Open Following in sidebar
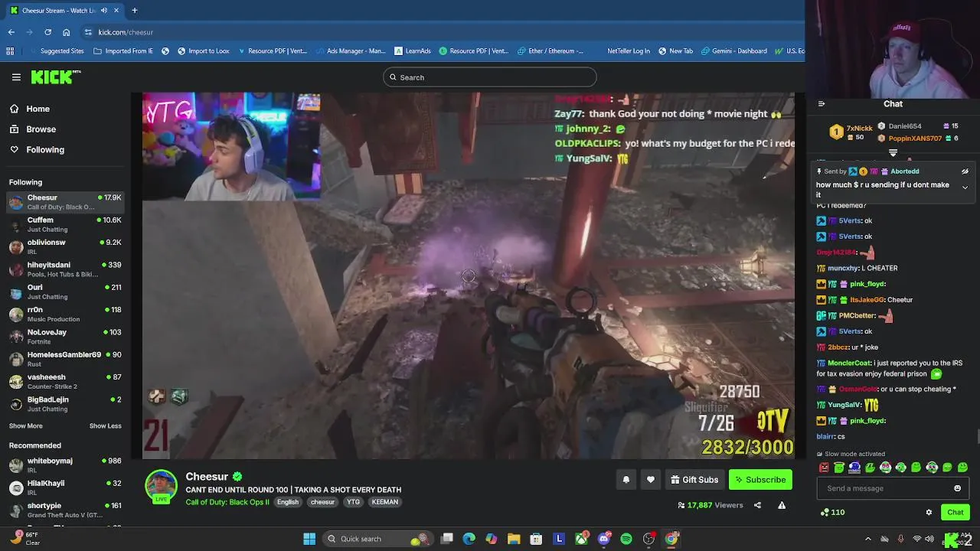This screenshot has height=551, width=980. tap(37, 150)
